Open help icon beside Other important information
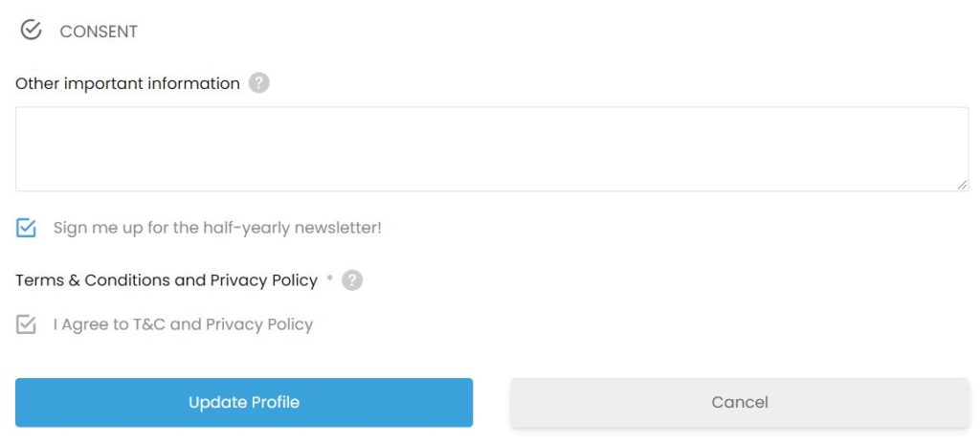980x445 pixels. pyautogui.click(x=258, y=83)
